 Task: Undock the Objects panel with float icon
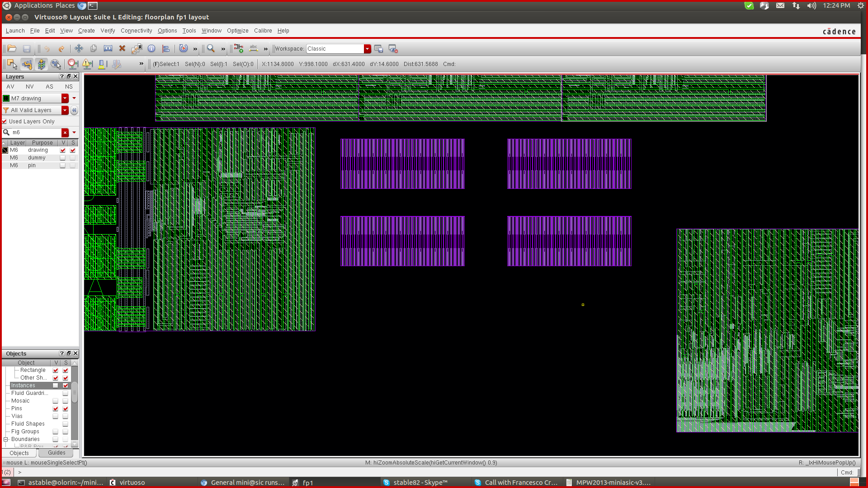[69, 353]
